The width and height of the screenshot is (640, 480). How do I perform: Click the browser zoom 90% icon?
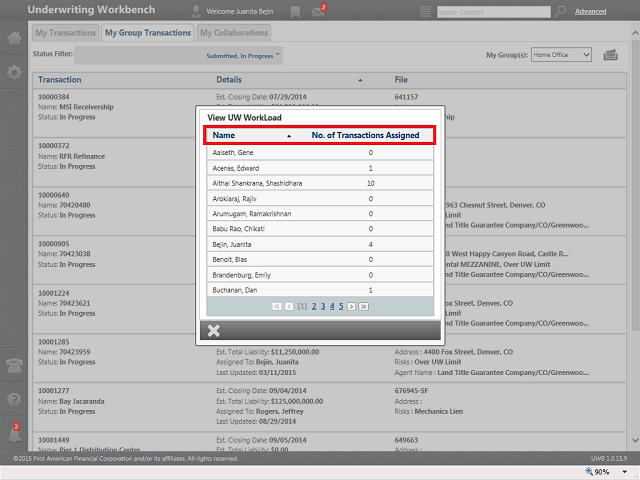click(x=589, y=472)
